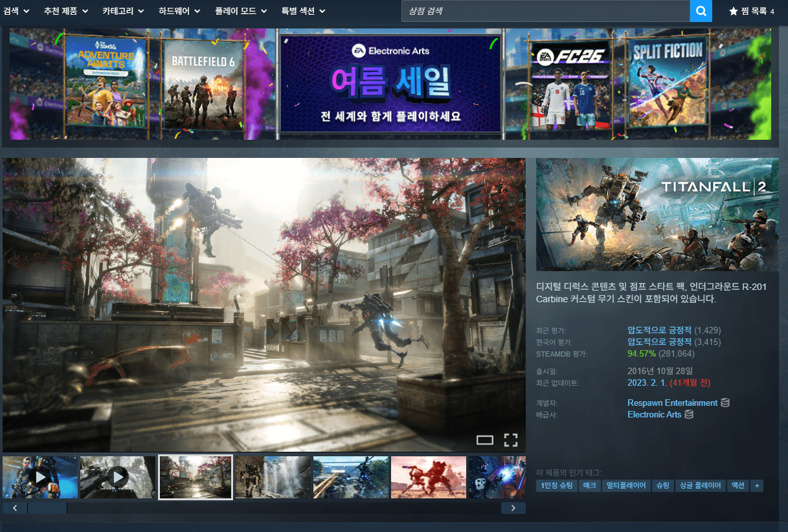Expand the 카테고리 menu

point(123,11)
